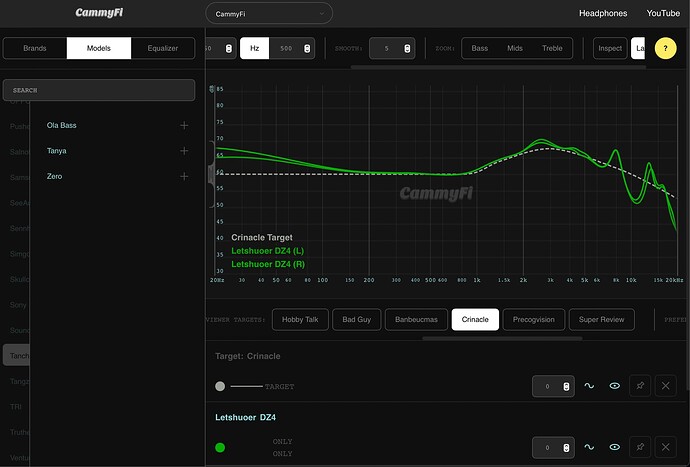Toggle baseline wave icon for Target row
The height and width of the screenshot is (467, 690).
tap(589, 386)
